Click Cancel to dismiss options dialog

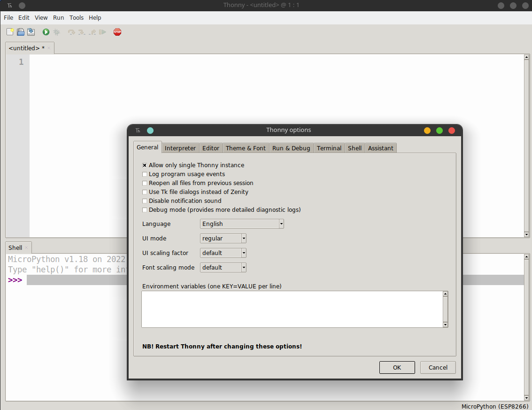(438, 368)
